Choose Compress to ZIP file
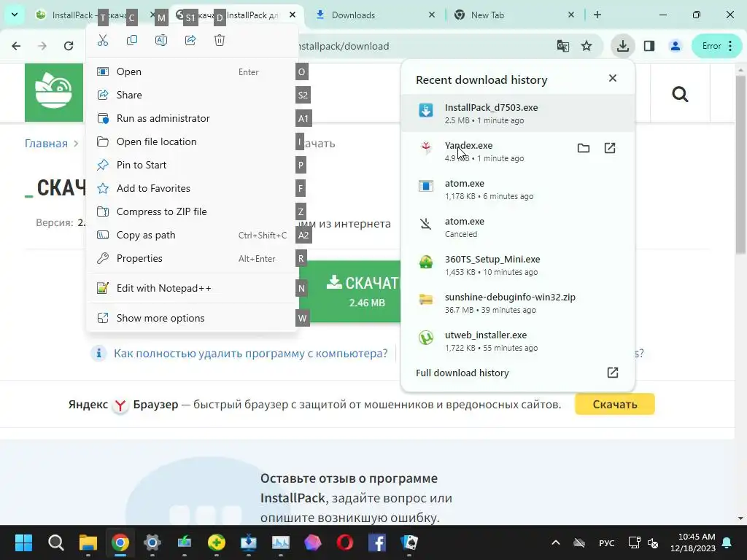The image size is (747, 560). click(192, 211)
